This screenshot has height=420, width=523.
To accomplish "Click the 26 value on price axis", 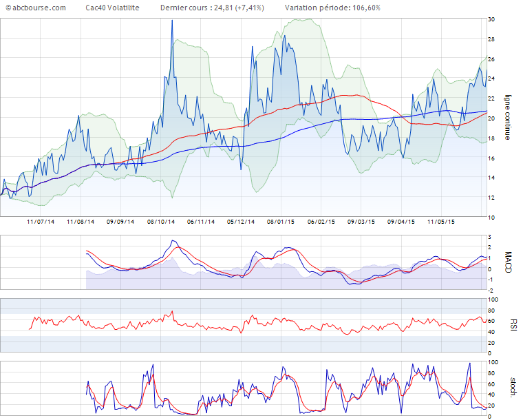I will pos(491,59).
